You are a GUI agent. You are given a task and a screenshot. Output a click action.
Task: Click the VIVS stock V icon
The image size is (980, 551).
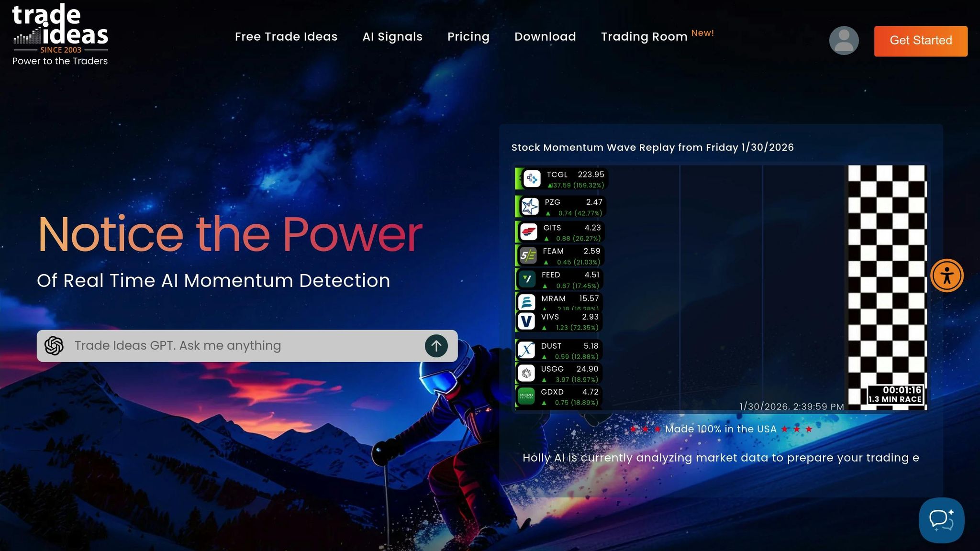526,321
